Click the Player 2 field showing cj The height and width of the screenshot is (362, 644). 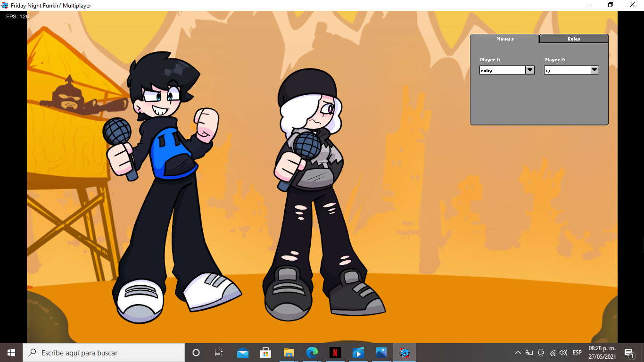click(567, 70)
